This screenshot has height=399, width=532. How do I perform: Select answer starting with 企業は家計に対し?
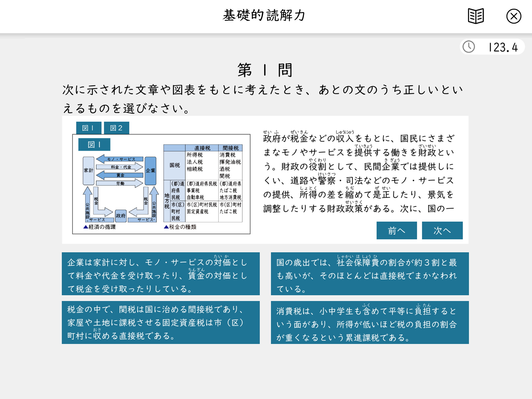click(x=161, y=273)
